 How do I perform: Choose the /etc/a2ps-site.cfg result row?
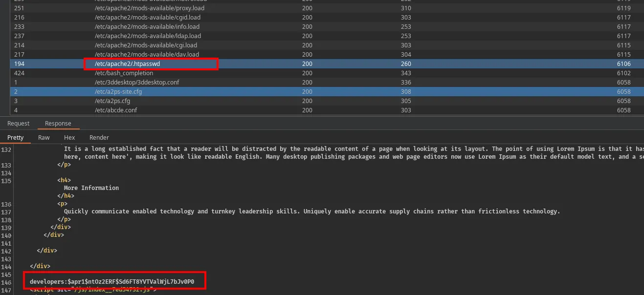click(118, 92)
